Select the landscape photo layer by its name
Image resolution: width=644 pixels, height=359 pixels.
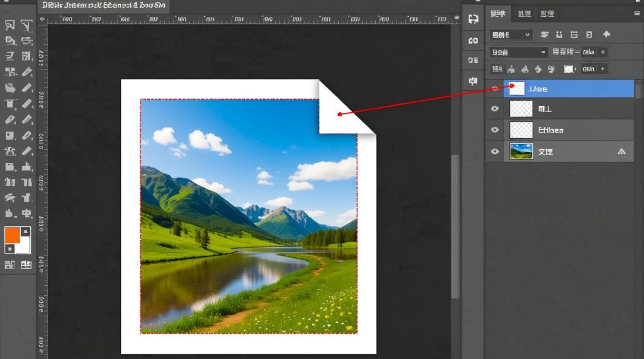click(x=545, y=151)
